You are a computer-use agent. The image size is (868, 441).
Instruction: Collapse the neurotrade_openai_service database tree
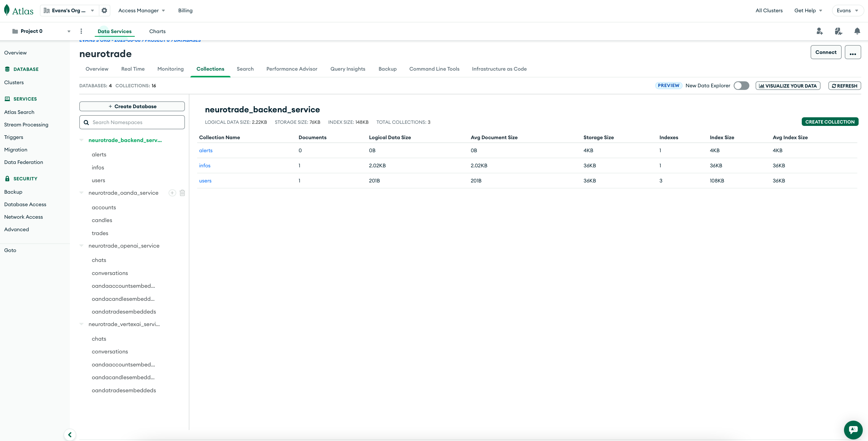click(82, 246)
